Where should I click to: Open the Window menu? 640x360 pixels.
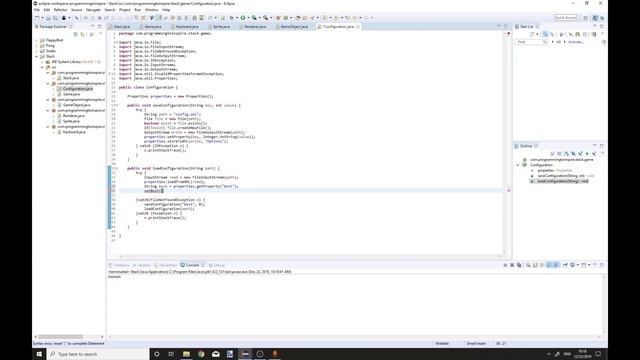[x=151, y=10]
